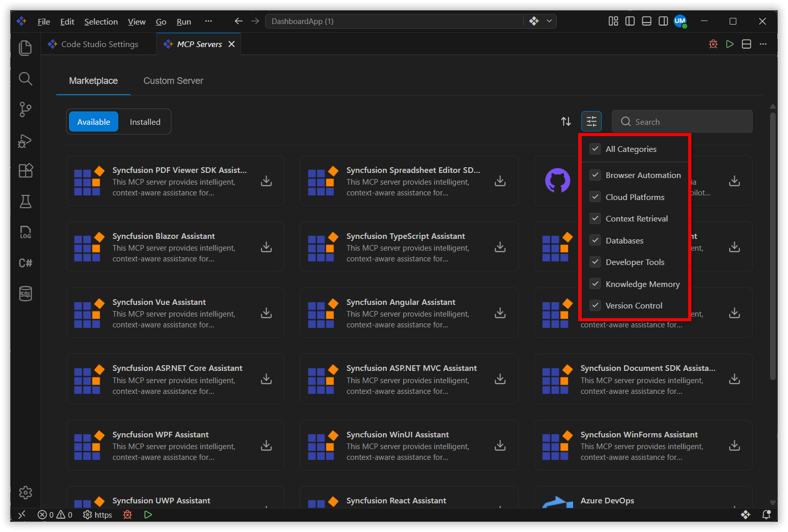Uncheck the Version Control category
This screenshot has width=788, height=532.
(x=595, y=305)
